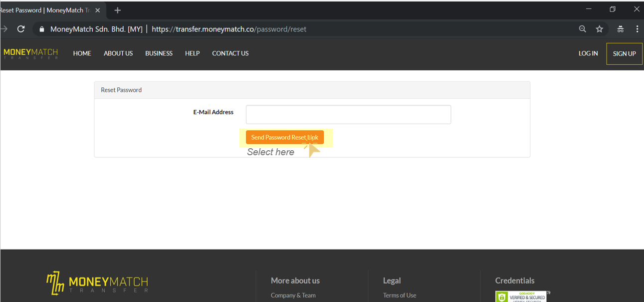Click the 'E-Mail Address' label

tap(213, 112)
